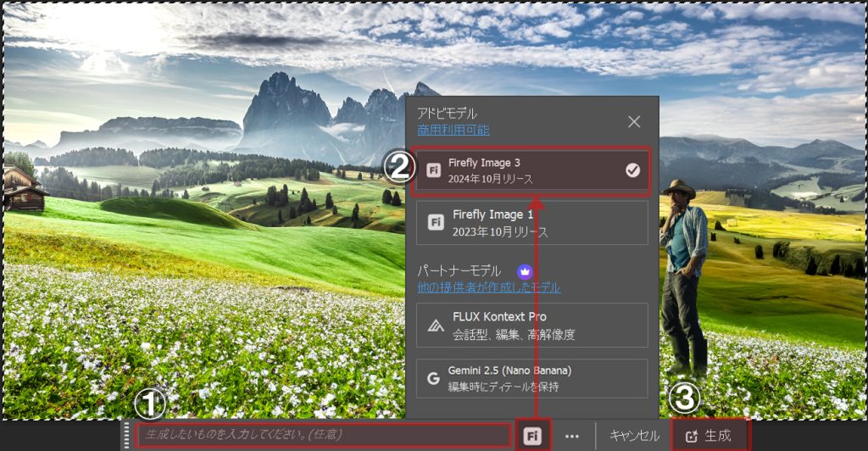The image size is (868, 451).
Task: Open the Fi model picker in taskbar
Action: [x=532, y=436]
